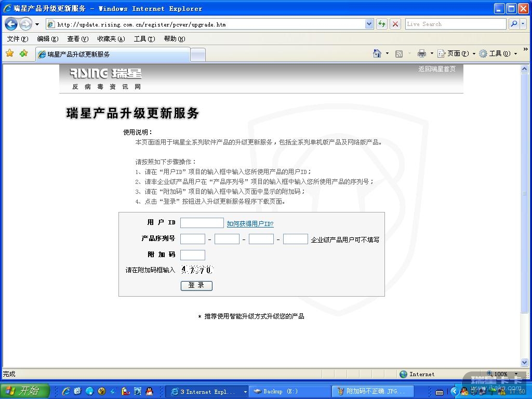The width and height of the screenshot is (532, 399).
Task: Open the 编辑(E) menu
Action: pos(48,38)
